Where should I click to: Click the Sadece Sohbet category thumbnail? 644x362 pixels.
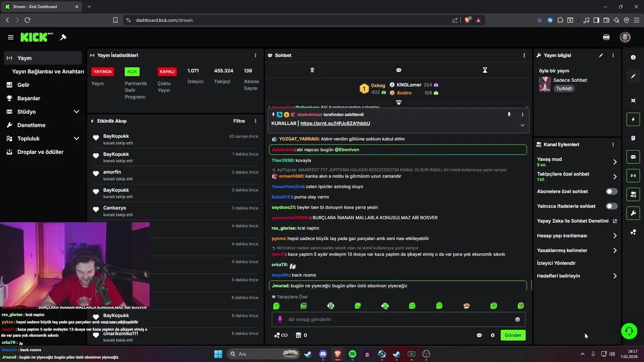[545, 84]
